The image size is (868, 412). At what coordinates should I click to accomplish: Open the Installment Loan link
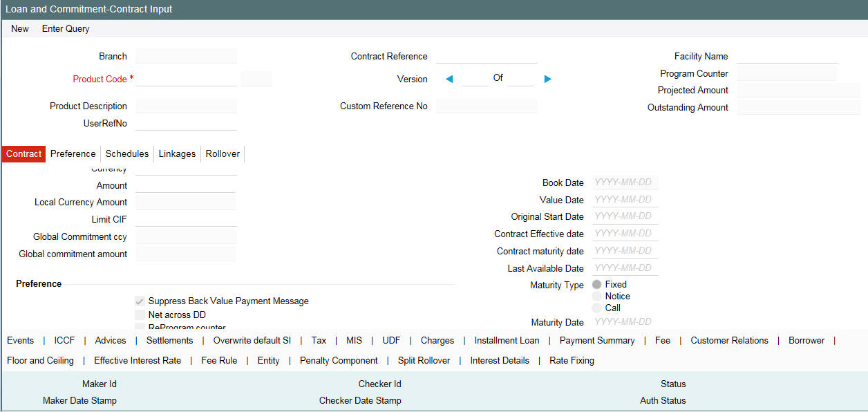[x=507, y=340]
